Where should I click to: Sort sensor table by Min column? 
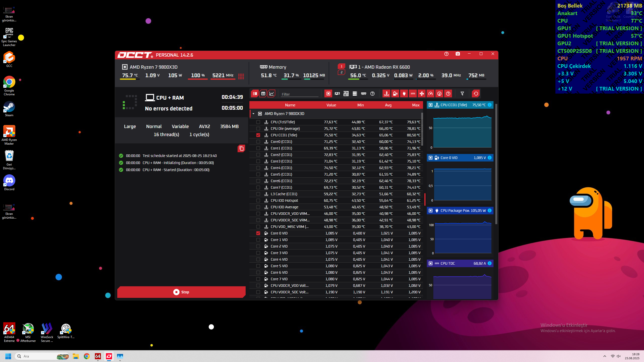361,105
